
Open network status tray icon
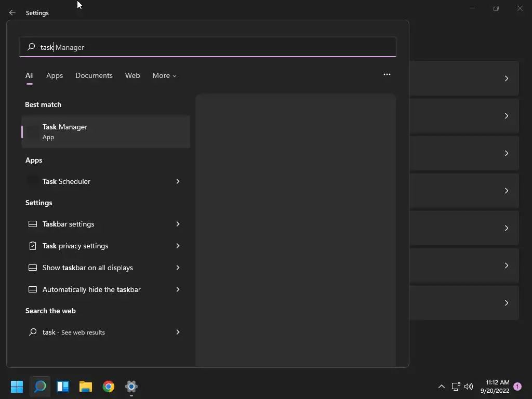[x=456, y=387]
